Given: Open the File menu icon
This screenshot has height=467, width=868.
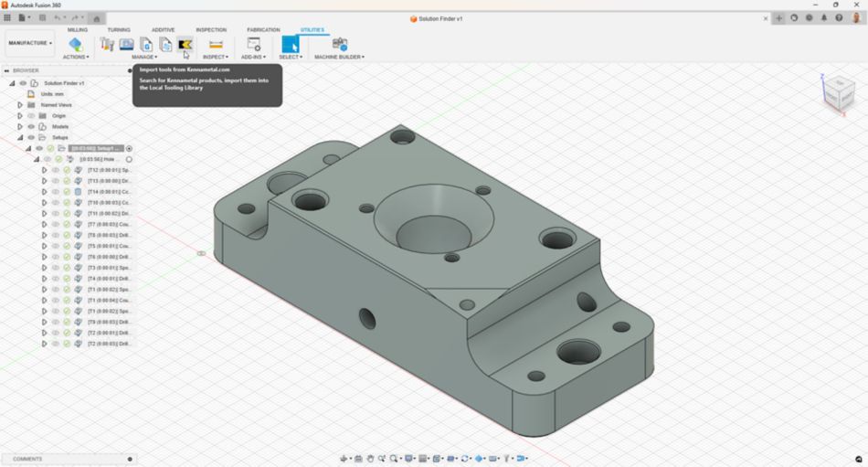Looking at the screenshot, I should coord(23,17).
